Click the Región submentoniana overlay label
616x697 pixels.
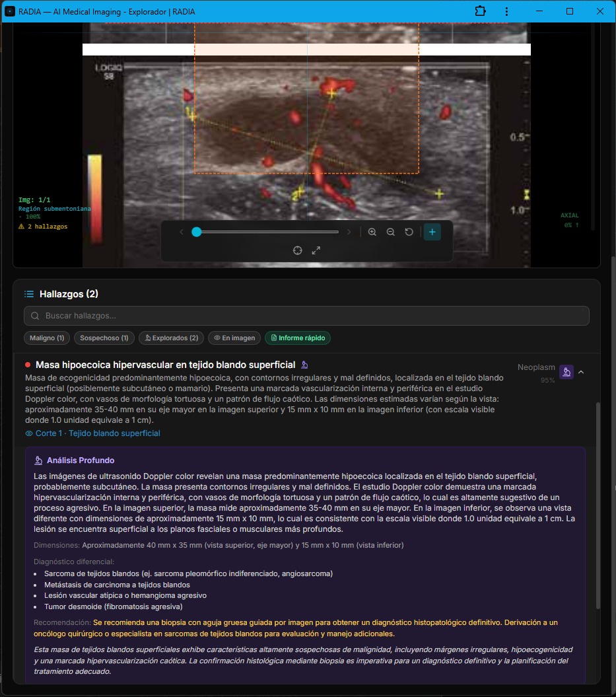pyautogui.click(x=54, y=209)
